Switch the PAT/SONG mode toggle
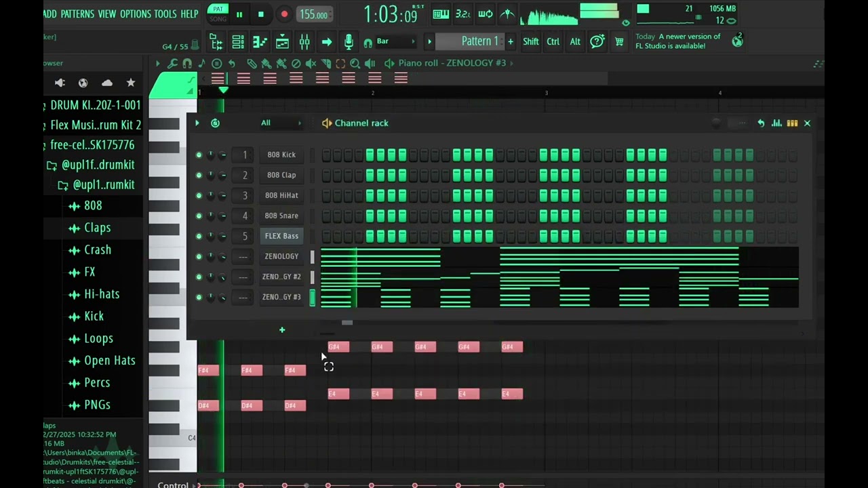 [x=218, y=14]
